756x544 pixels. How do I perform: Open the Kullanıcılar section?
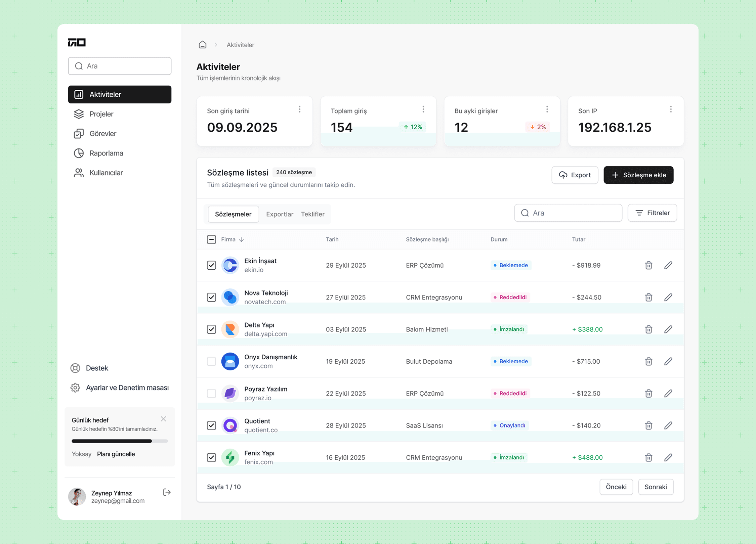coord(106,173)
